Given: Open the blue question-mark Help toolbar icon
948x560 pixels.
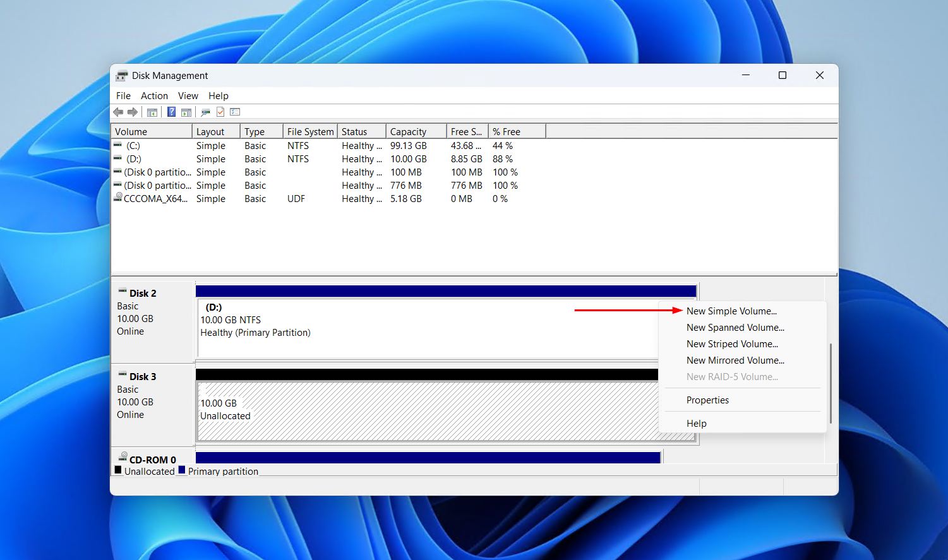Looking at the screenshot, I should point(171,112).
